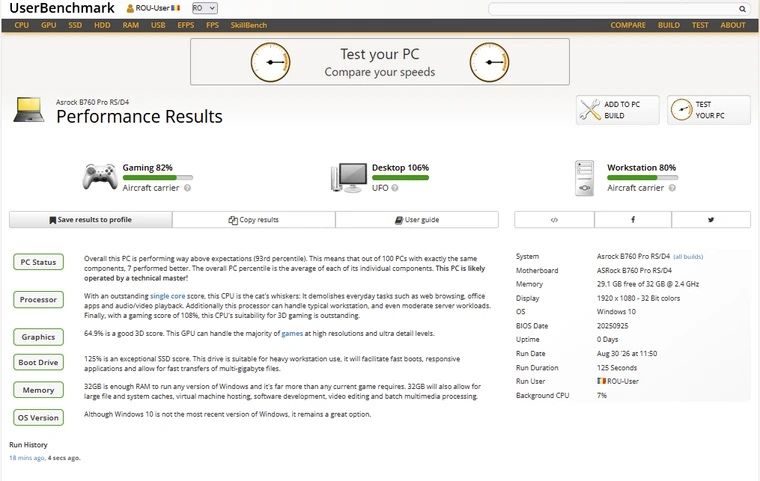Viewport: 760px width, 481px height.
Task: Follow the single core link
Action: (168, 296)
